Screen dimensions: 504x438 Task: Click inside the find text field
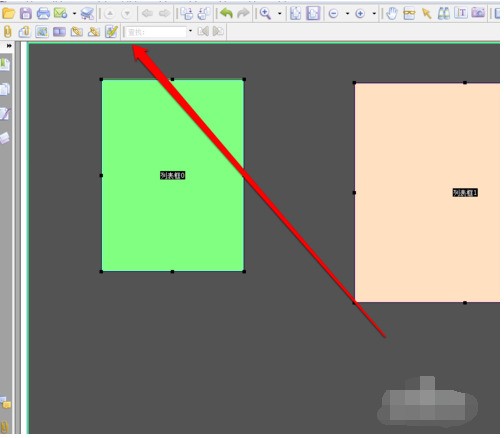(x=155, y=32)
